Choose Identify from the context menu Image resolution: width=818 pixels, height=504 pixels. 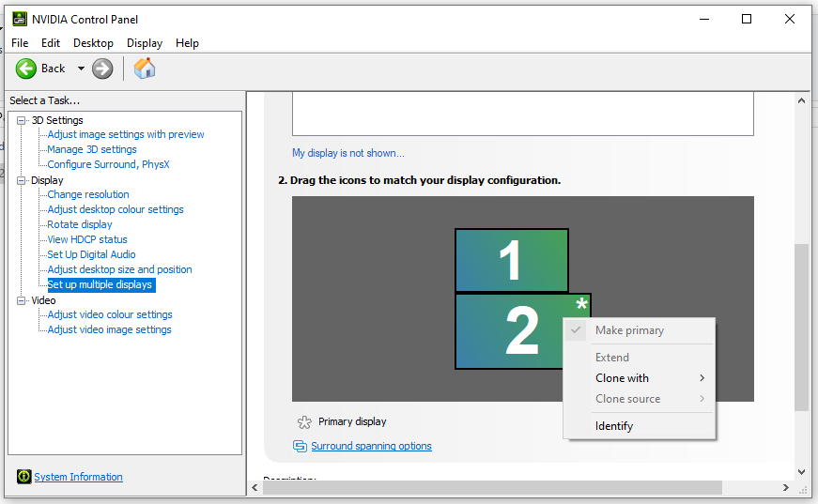coord(614,426)
